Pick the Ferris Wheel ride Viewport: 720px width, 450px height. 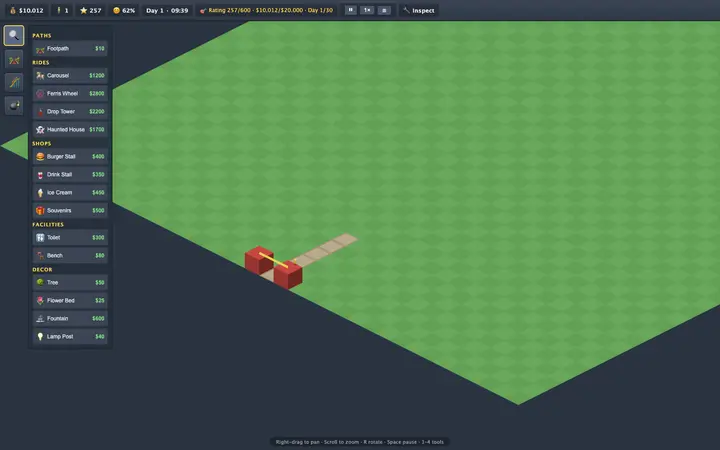70,93
